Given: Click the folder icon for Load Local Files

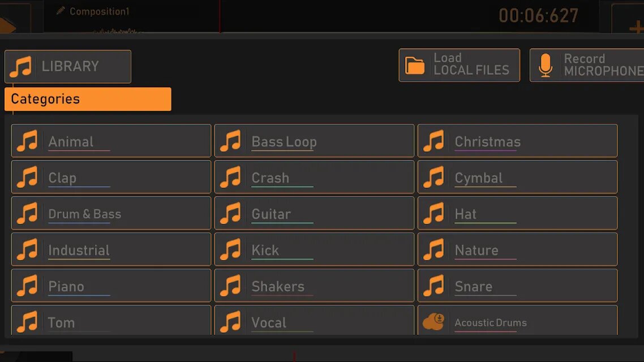Looking at the screenshot, I should click(x=415, y=66).
